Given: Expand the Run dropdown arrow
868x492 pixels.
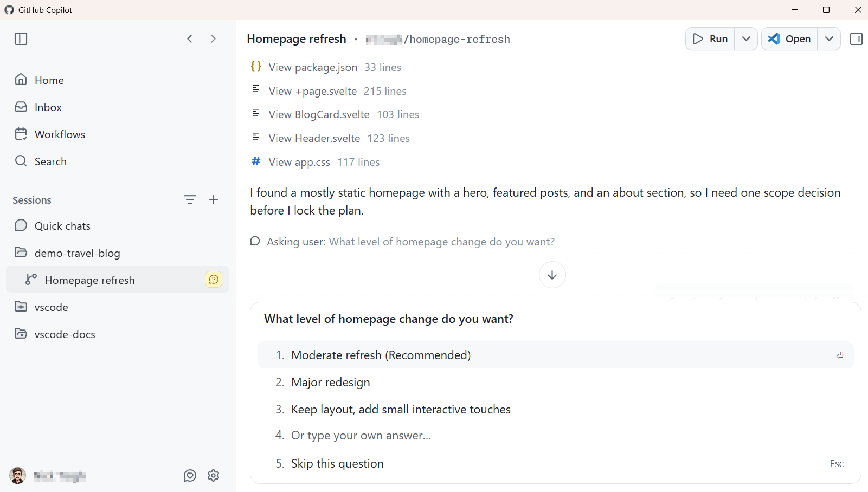Looking at the screenshot, I should pyautogui.click(x=746, y=39).
